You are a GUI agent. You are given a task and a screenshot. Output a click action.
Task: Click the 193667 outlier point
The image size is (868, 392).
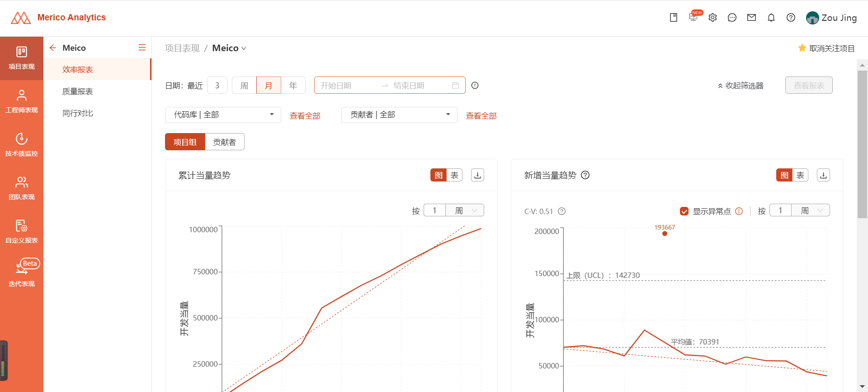(x=665, y=234)
